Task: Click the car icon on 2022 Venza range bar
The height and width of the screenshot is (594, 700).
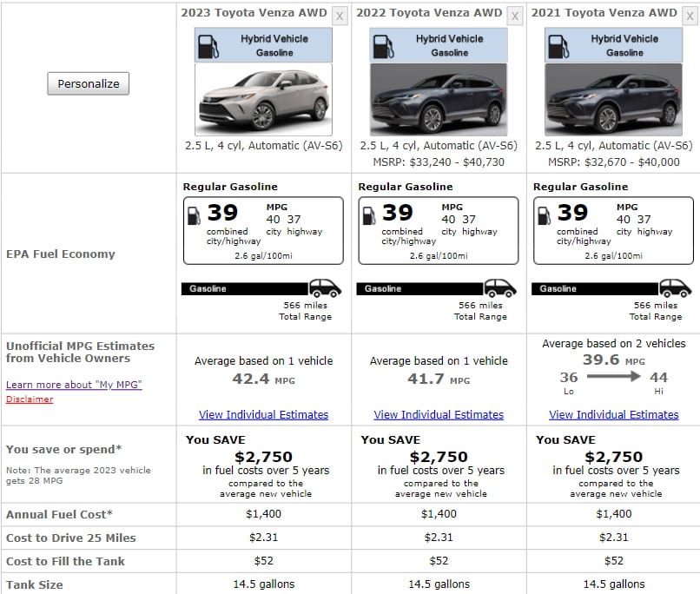Action: [x=500, y=288]
